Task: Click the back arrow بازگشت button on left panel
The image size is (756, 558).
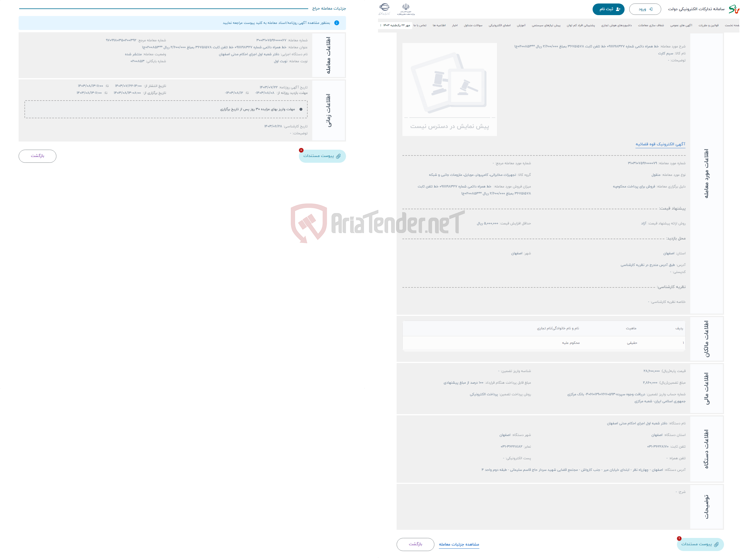Action: pos(38,155)
